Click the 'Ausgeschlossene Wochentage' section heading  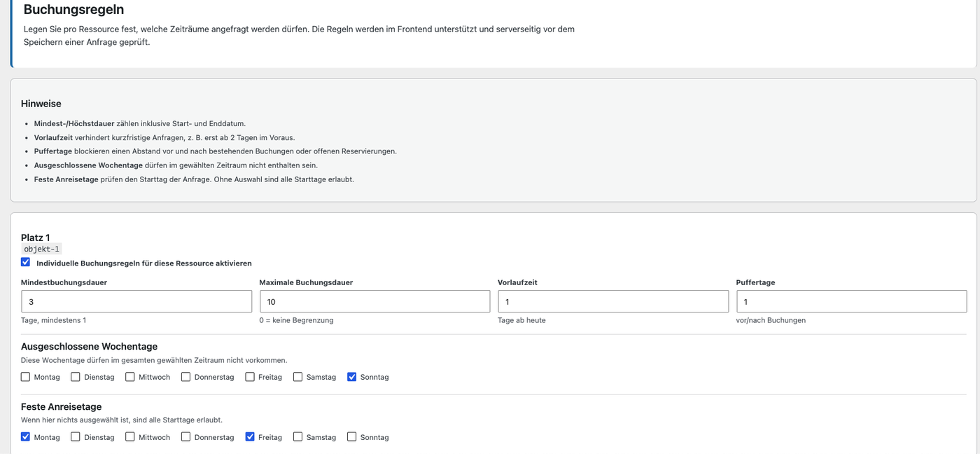(89, 346)
